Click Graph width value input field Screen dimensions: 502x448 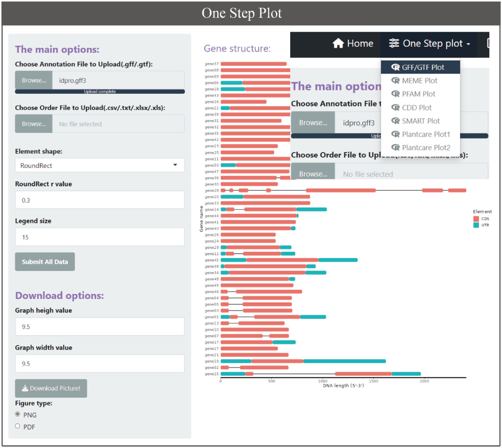(100, 363)
